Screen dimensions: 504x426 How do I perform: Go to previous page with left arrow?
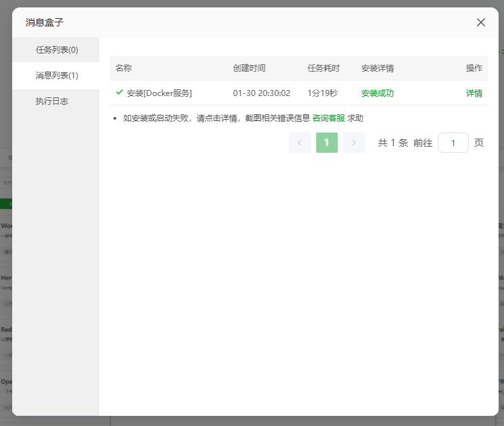tap(299, 143)
